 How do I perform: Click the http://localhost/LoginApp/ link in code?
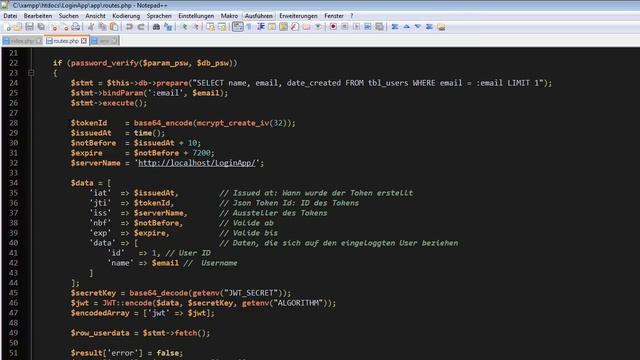pos(197,163)
